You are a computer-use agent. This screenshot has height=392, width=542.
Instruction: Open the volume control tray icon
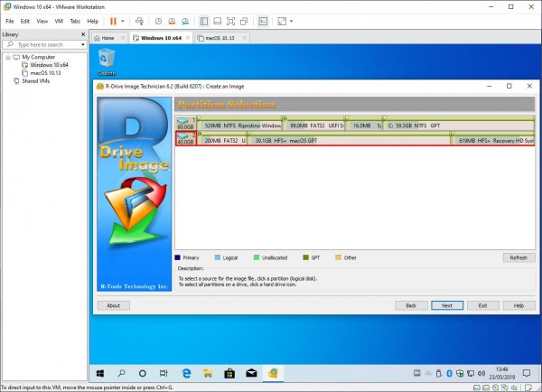point(481,373)
